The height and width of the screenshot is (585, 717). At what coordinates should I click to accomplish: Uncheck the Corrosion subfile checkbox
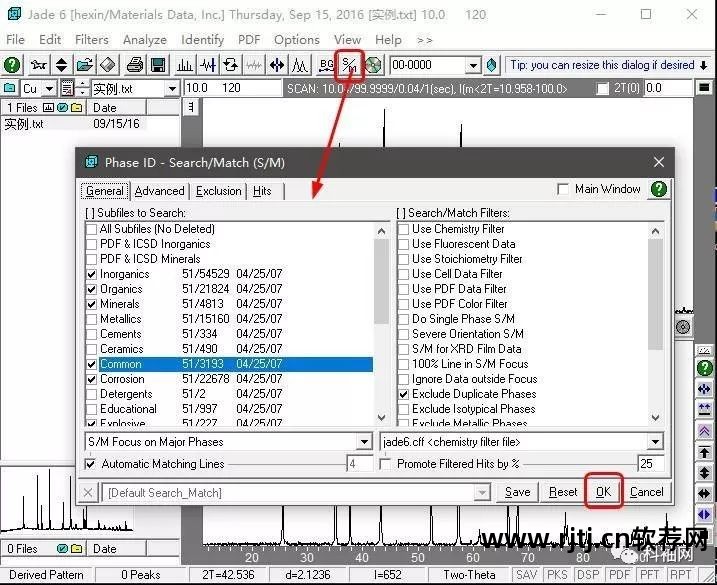tap(91, 379)
